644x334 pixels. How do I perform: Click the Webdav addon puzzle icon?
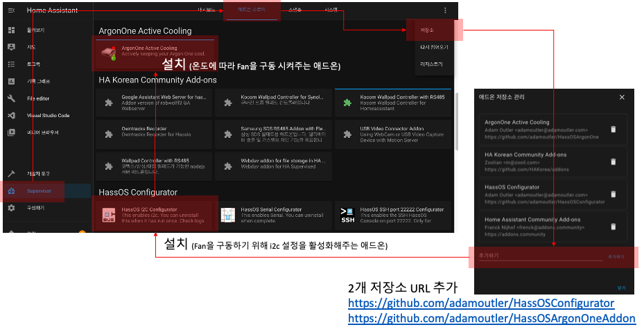point(228,166)
